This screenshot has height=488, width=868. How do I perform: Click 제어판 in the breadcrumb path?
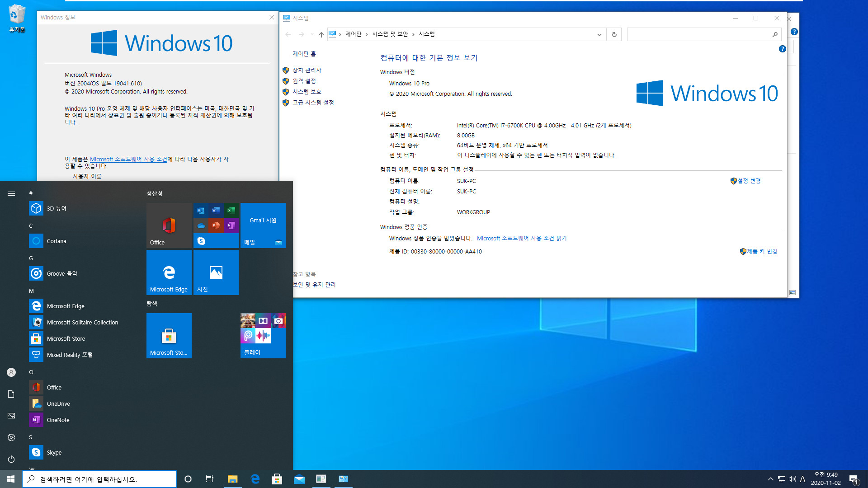pos(353,34)
